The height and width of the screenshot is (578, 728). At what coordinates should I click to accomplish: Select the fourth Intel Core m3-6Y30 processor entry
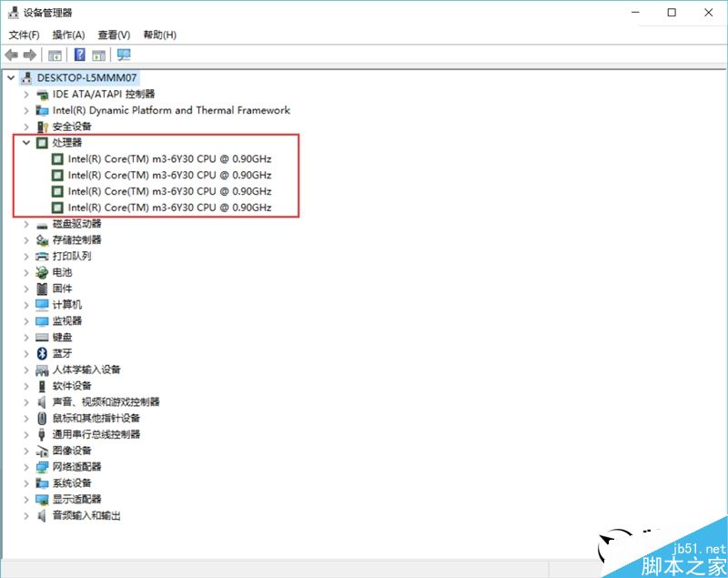point(169,208)
